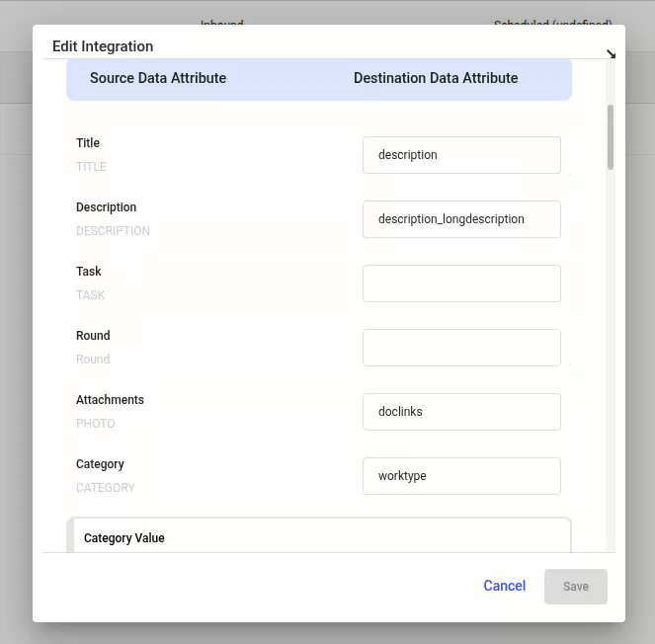The image size is (655, 644).
Task: Edit the Title destination field containing description
Action: [461, 155]
